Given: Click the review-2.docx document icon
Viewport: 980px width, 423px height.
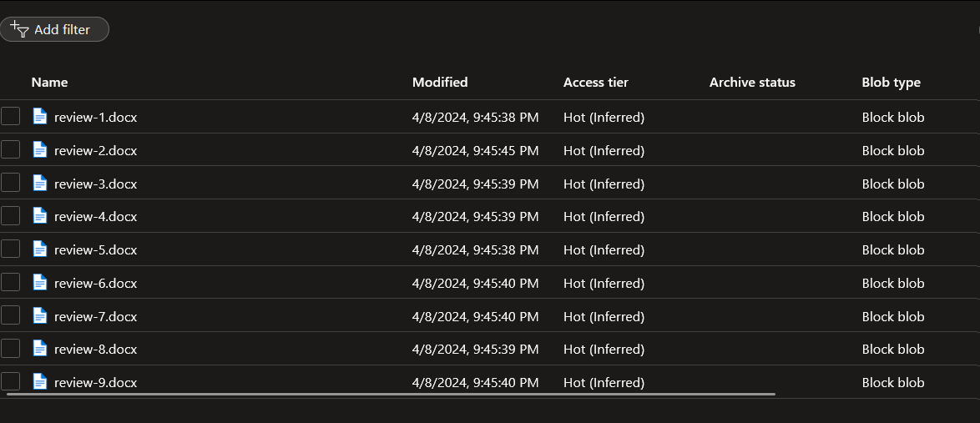Looking at the screenshot, I should 40,150.
